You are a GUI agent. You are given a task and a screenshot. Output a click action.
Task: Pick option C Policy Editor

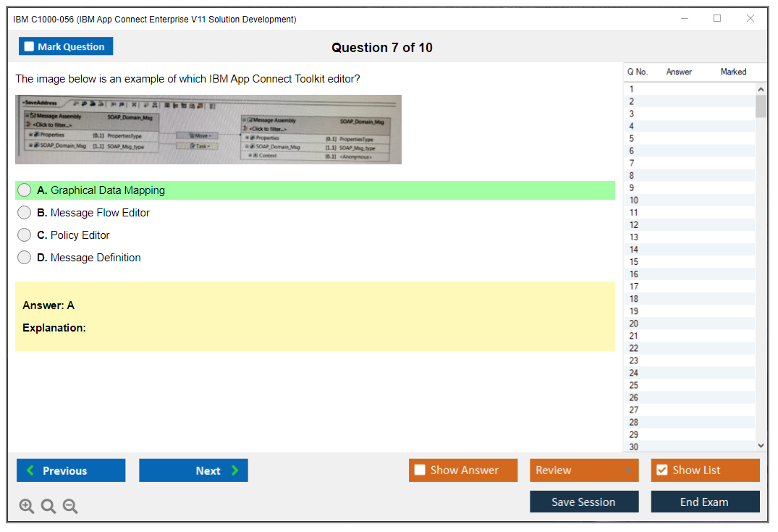coord(25,235)
